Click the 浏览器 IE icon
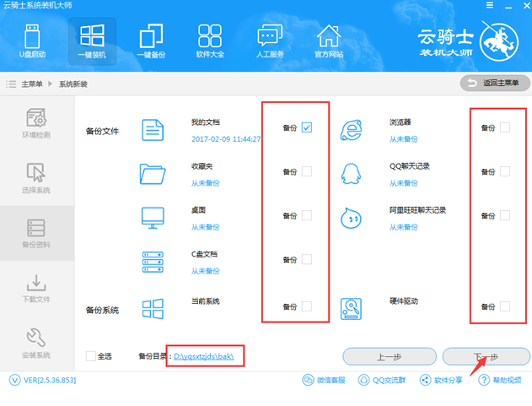Image resolution: width=532 pixels, height=406 pixels. pos(352,130)
